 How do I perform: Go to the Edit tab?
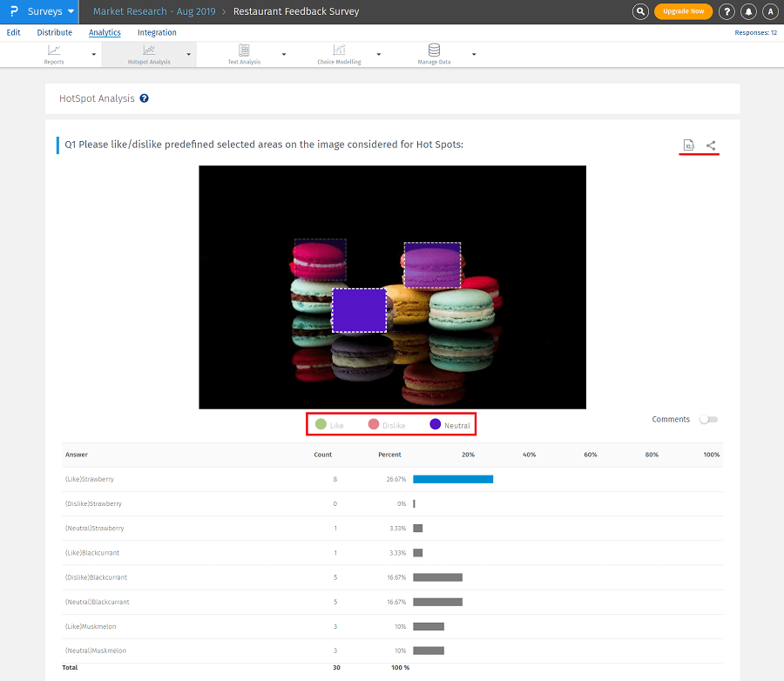13,32
